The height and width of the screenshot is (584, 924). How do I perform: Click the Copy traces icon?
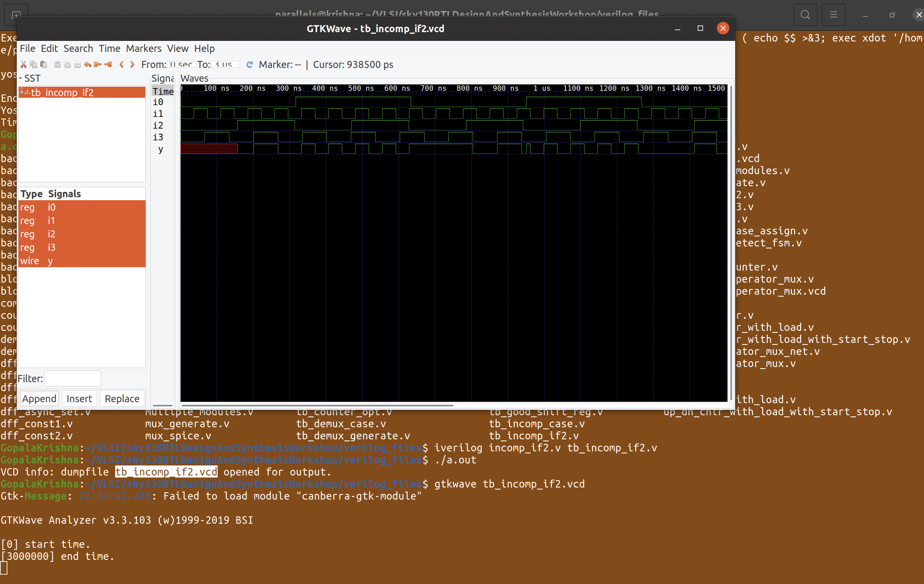33,65
